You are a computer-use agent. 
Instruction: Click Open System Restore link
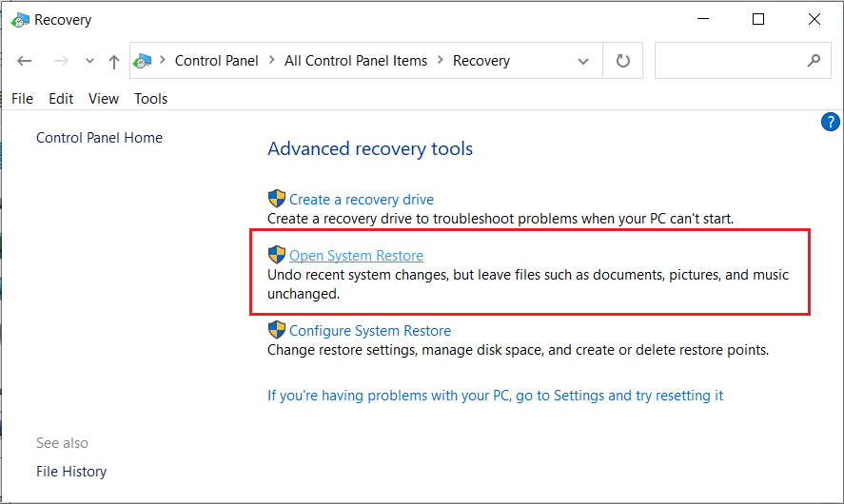coord(356,255)
